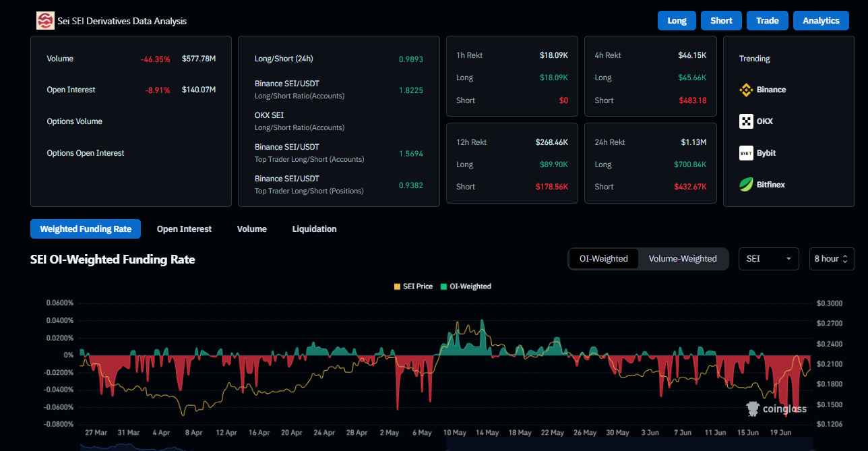This screenshot has height=451, width=868.
Task: Click the Bybit logo in Trending
Action: [746, 153]
